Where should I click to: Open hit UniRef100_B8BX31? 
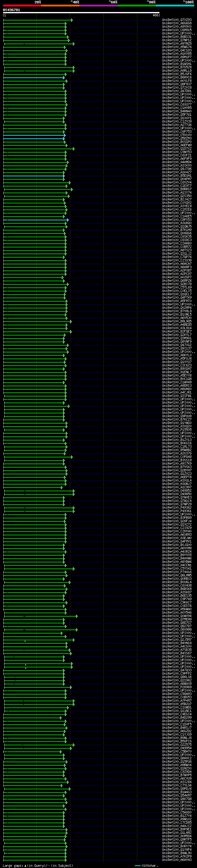coord(177,37)
